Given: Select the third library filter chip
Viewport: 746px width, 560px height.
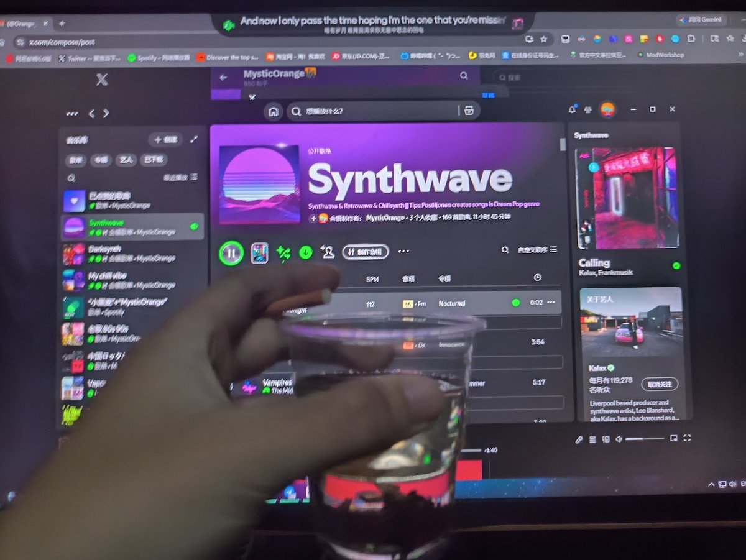Looking at the screenshot, I should (x=126, y=160).
